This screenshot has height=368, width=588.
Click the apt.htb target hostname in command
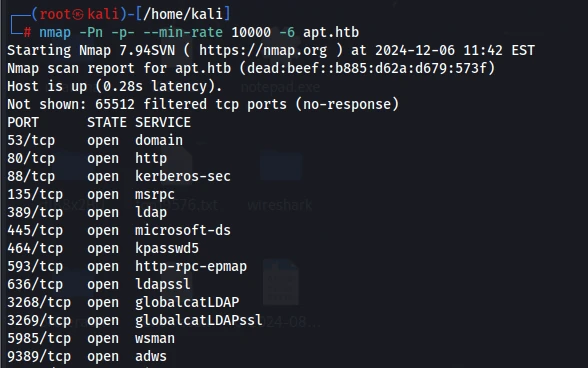(x=331, y=33)
